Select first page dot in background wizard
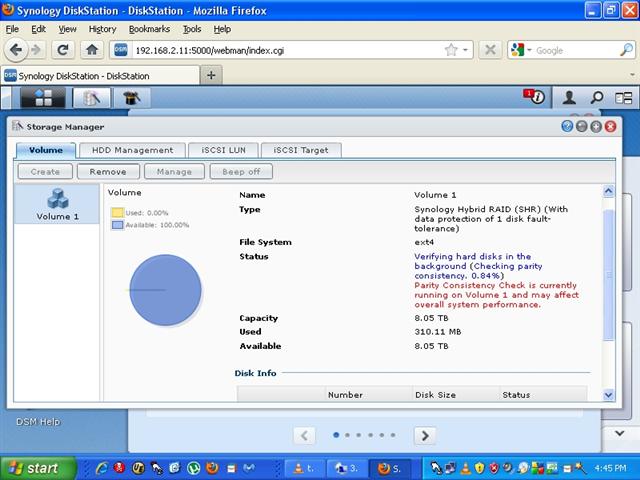The width and height of the screenshot is (640, 480). pyautogui.click(x=336, y=435)
